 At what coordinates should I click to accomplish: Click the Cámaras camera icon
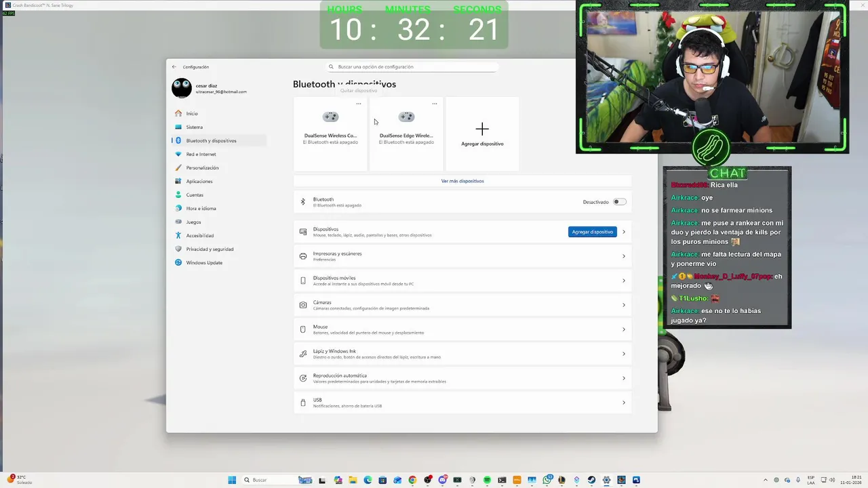tap(303, 305)
